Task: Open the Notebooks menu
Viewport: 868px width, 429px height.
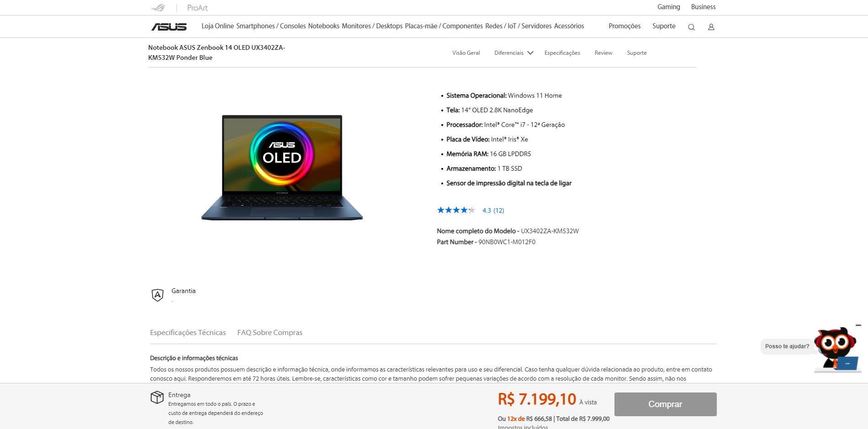Action: [x=323, y=26]
